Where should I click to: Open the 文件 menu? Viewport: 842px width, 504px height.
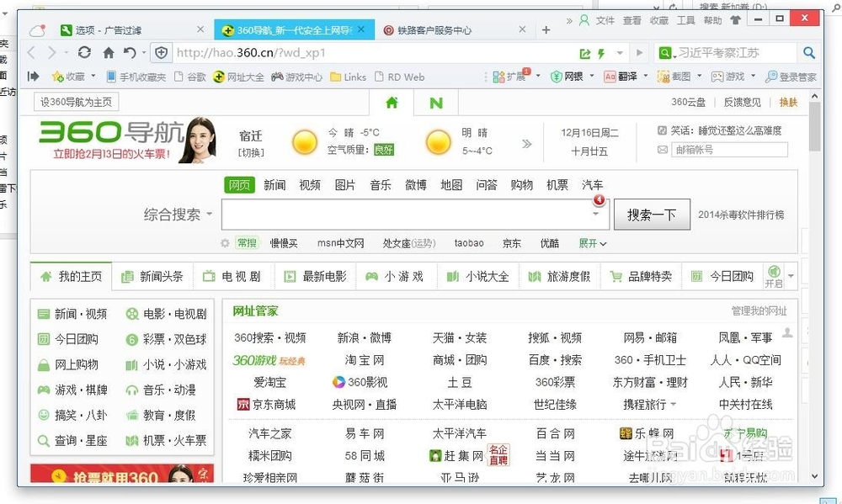[x=605, y=20]
